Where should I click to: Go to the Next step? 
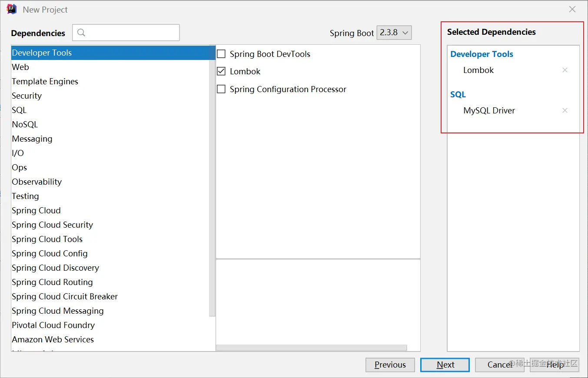(445, 365)
